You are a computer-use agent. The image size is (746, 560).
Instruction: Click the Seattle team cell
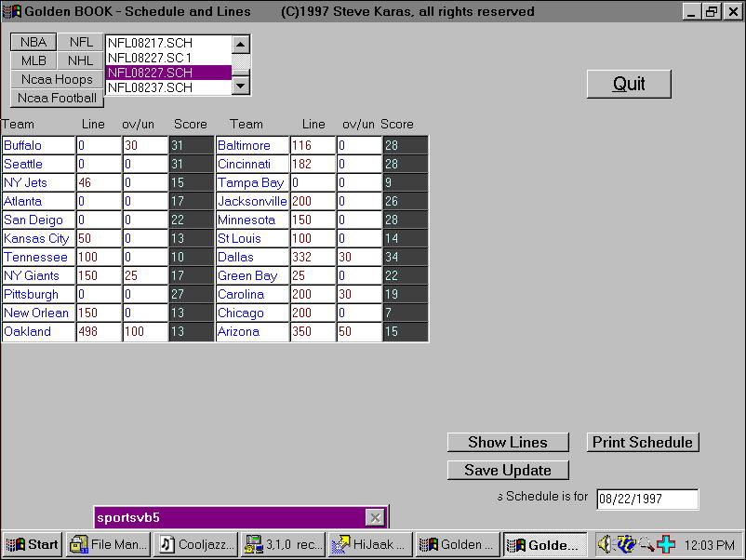(x=39, y=164)
